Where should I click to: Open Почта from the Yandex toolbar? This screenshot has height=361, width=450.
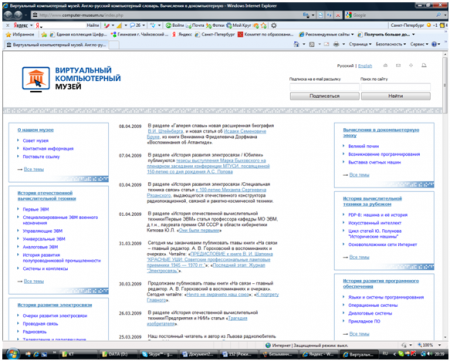coord(195,25)
